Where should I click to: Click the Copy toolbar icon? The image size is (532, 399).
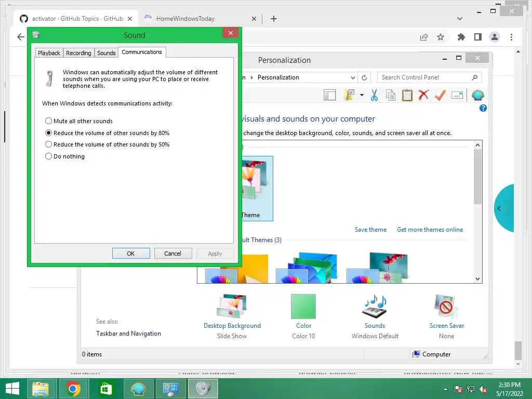click(391, 96)
